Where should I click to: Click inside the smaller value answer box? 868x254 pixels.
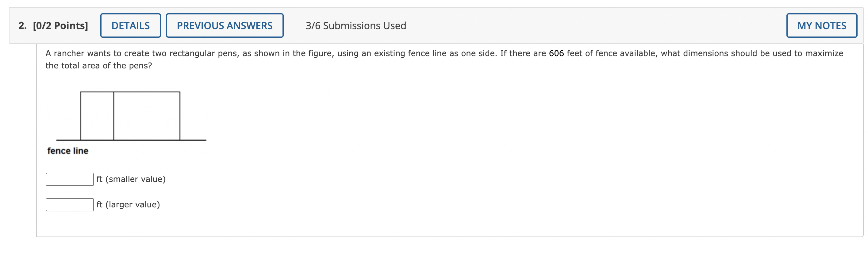point(69,179)
